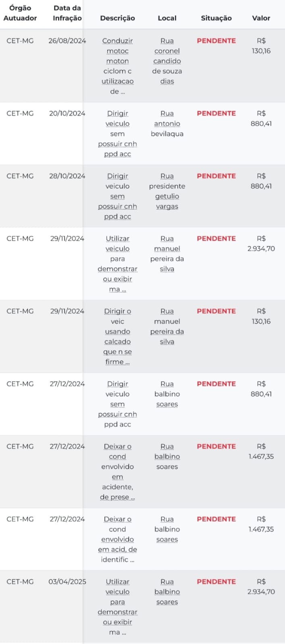285x644 pixels.
Task: Click the Local column header
Action: (167, 18)
